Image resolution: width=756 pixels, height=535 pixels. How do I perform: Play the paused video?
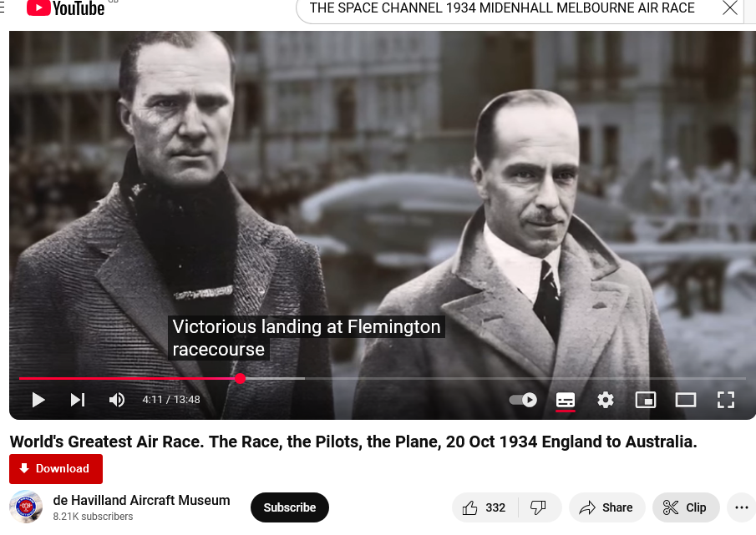pyautogui.click(x=38, y=400)
